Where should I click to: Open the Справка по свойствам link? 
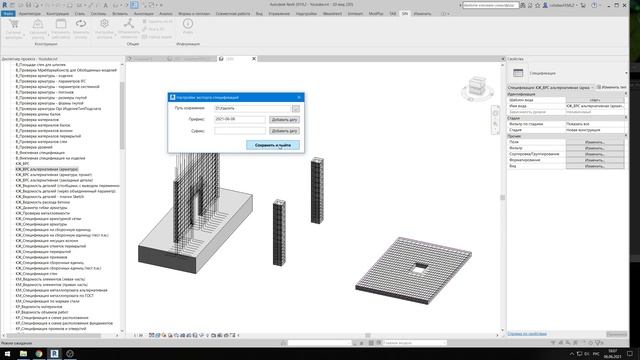pyautogui.click(x=527, y=334)
